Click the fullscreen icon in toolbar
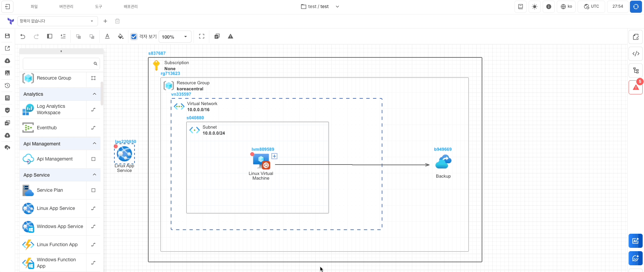Viewport: 644px width, 272px height. pos(202,37)
